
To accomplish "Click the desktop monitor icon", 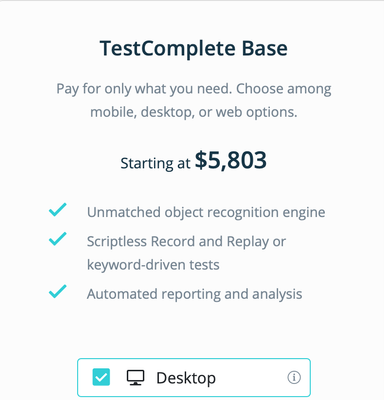I will pos(135,378).
